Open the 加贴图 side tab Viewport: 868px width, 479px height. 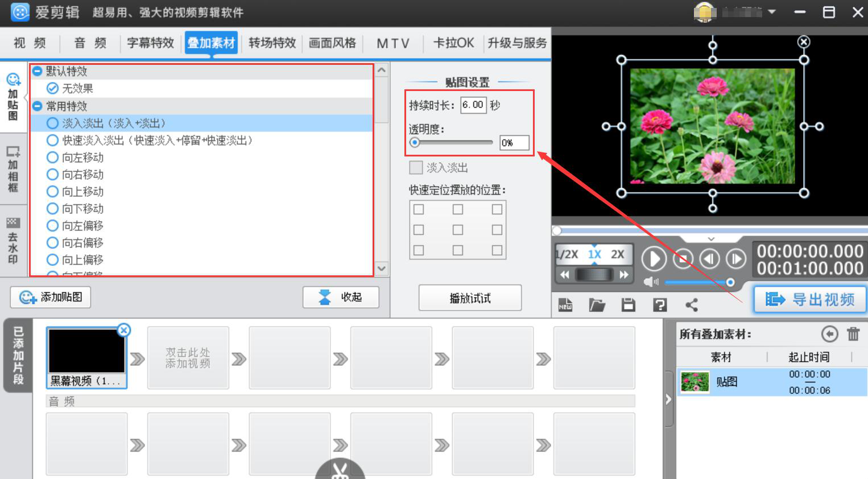click(x=13, y=97)
